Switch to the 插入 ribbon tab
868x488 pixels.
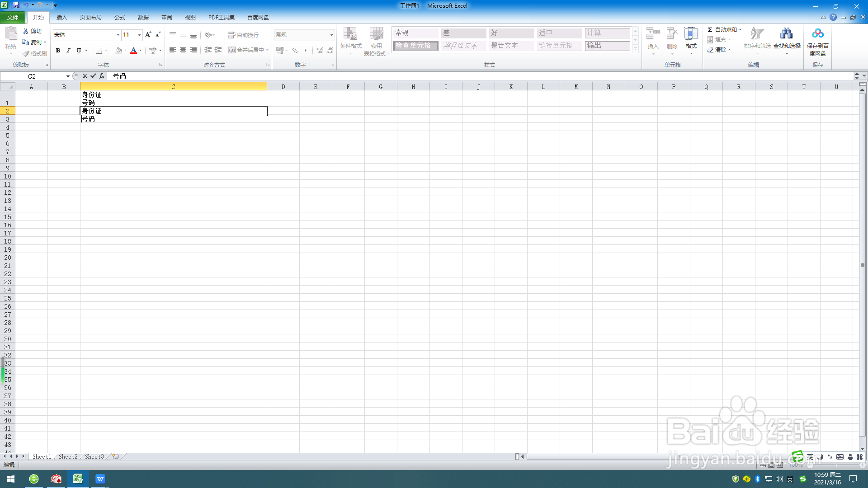(x=61, y=17)
